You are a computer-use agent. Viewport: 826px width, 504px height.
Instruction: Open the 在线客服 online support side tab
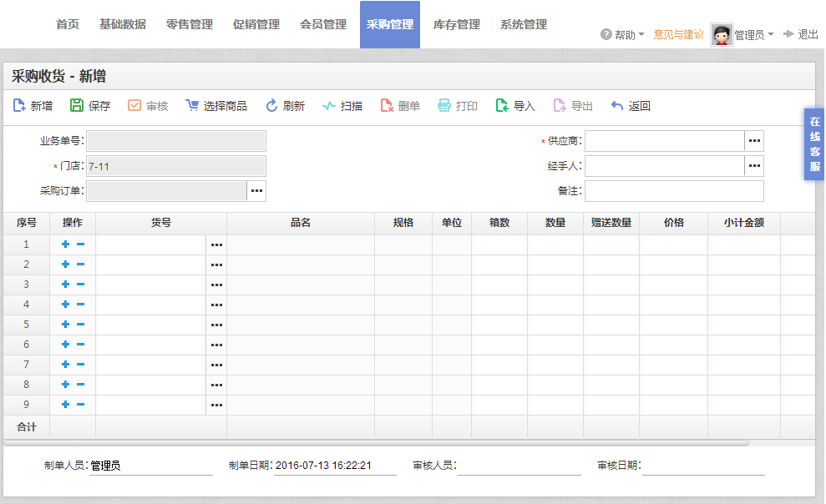(x=814, y=144)
